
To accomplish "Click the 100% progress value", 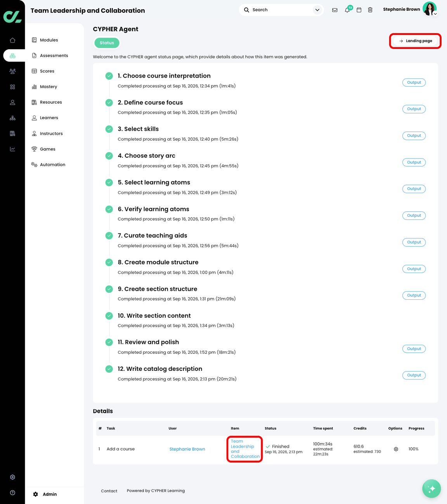I will click(413, 449).
